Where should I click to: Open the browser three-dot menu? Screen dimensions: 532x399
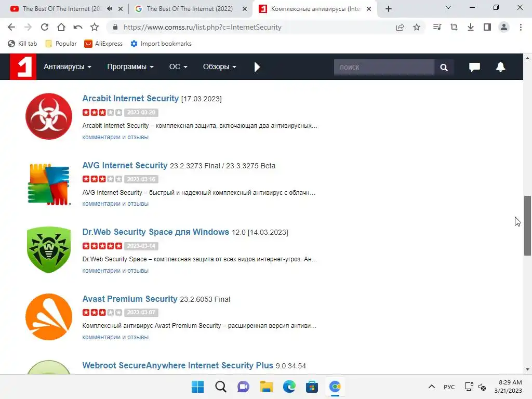tap(521, 27)
